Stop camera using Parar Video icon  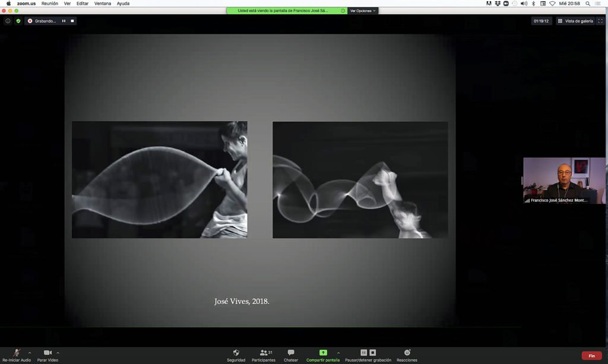(47, 353)
